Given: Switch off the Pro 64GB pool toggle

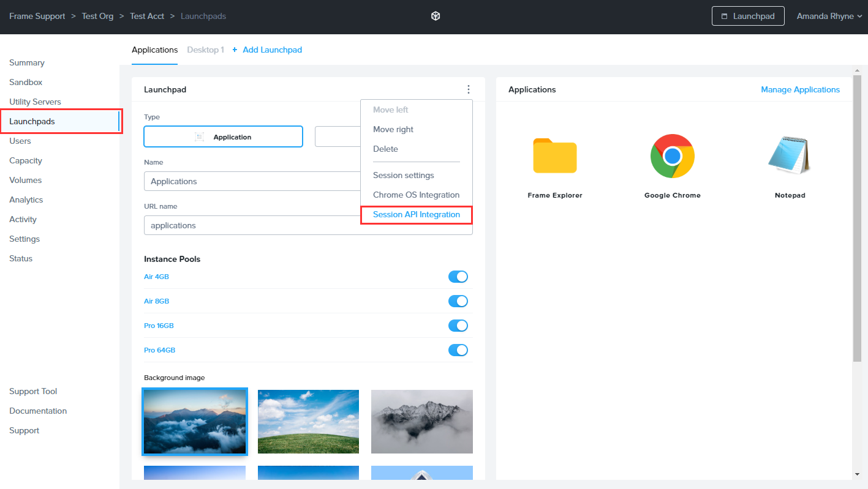Looking at the screenshot, I should tap(458, 350).
